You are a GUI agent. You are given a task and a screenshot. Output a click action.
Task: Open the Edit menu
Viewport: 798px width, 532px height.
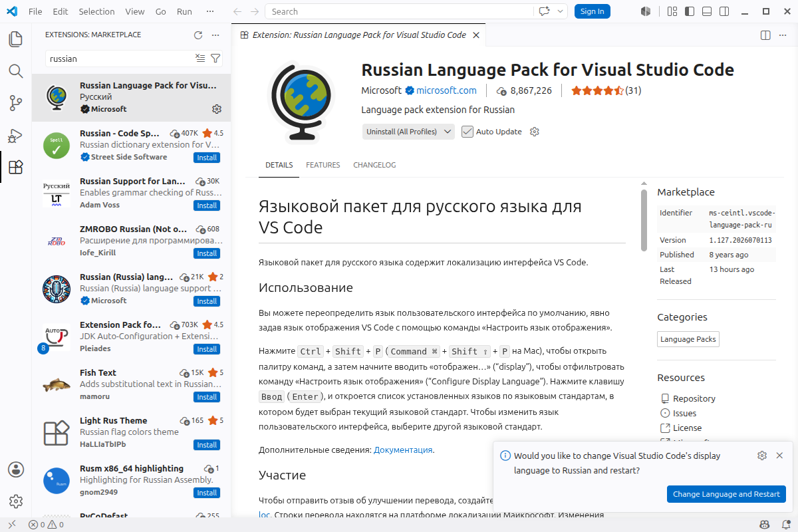tap(60, 11)
